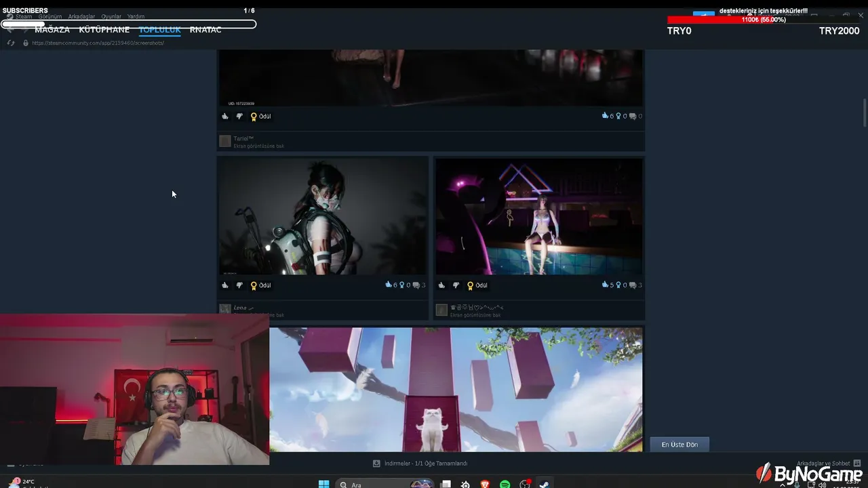The height and width of the screenshot is (488, 868).
Task: Click the downloads icon in the bottom bar
Action: click(376, 464)
